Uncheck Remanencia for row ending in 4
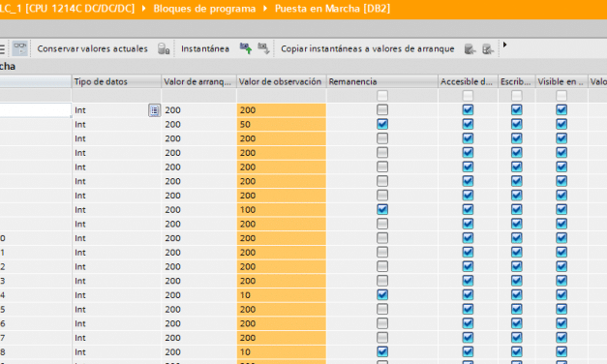Screen dimensions: 607x364 pos(382,295)
